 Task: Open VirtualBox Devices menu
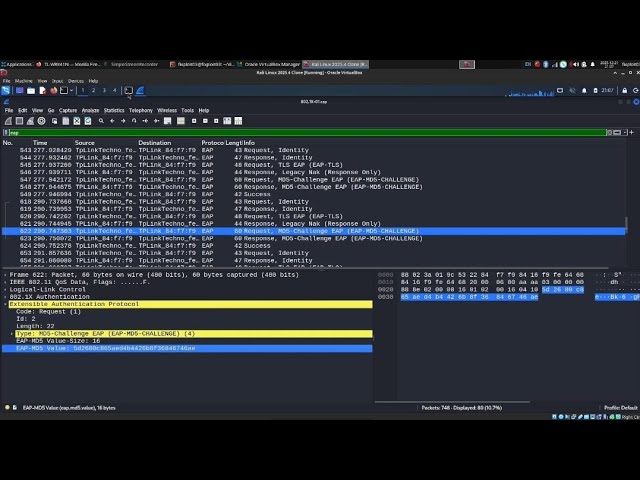pos(76,81)
